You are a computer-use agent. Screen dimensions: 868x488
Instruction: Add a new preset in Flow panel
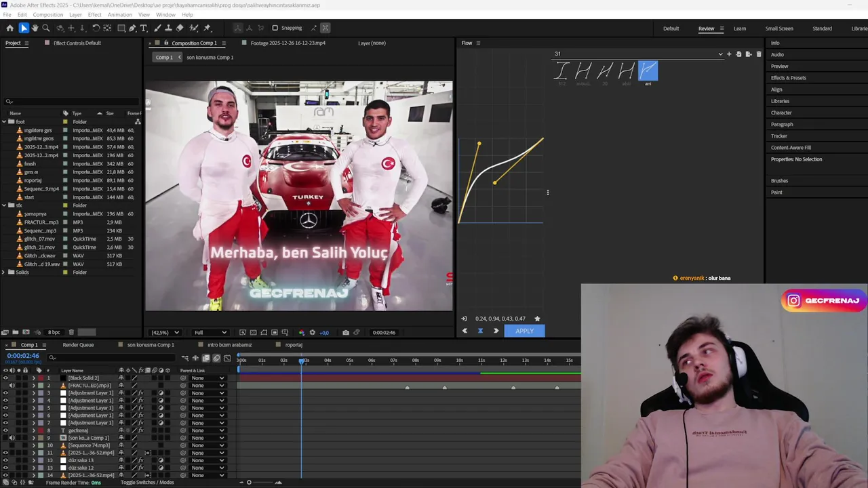729,54
